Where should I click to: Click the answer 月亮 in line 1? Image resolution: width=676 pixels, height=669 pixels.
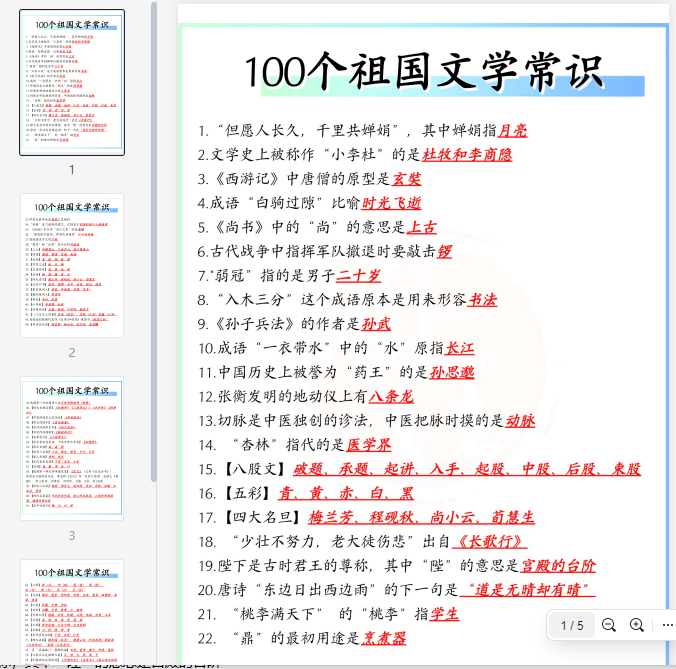point(512,131)
